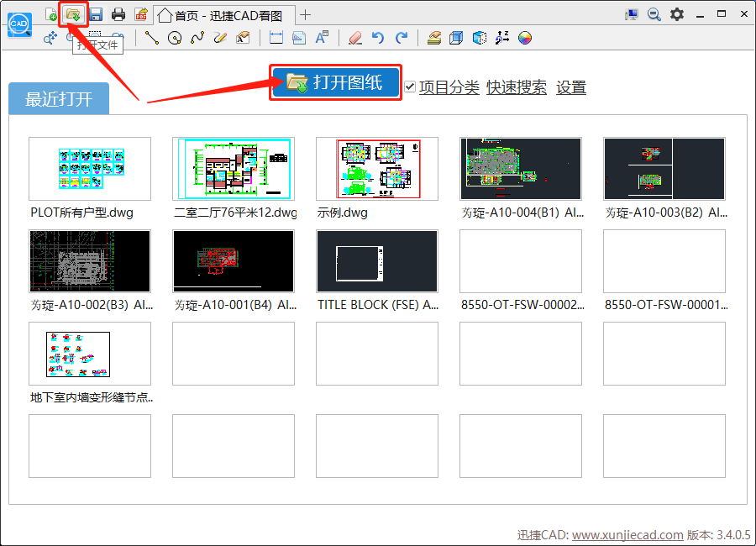Open the A10-001(B4) drawing thumbnail
This screenshot has width=756, height=546.
[x=234, y=261]
